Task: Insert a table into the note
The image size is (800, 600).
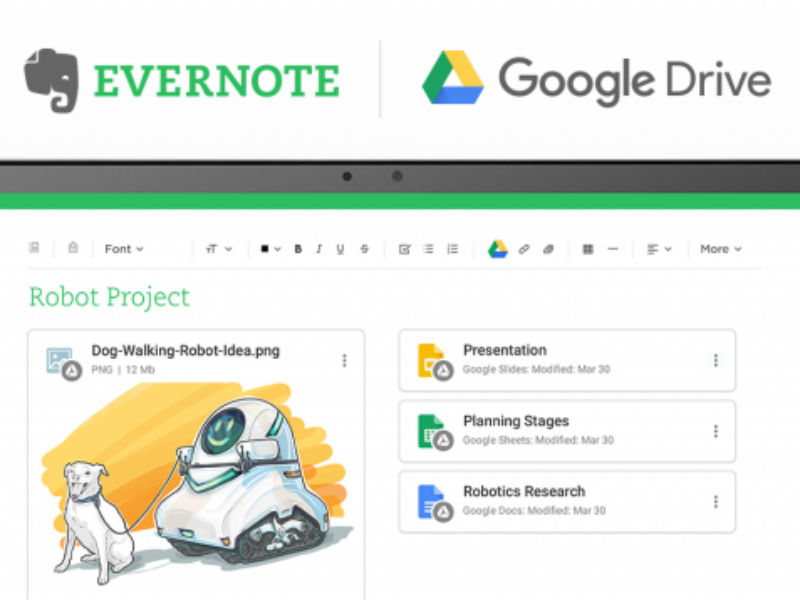Action: pos(588,249)
